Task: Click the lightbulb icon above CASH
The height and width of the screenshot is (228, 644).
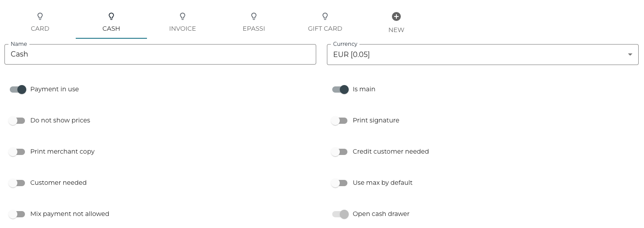Action: pos(111,16)
